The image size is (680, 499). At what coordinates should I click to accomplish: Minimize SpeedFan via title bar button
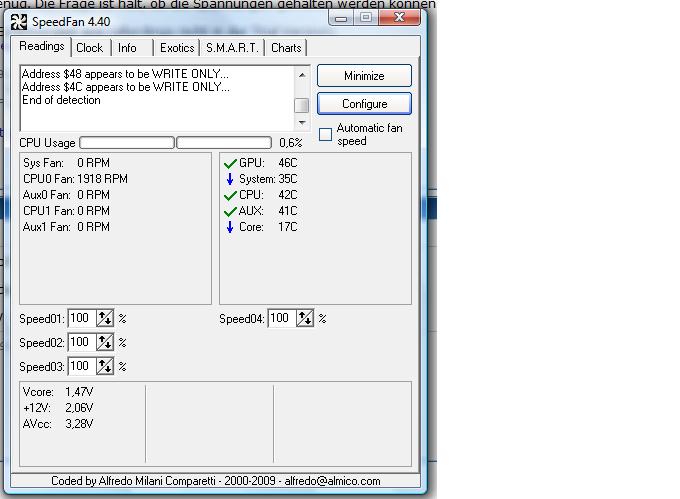pyautogui.click(x=341, y=18)
